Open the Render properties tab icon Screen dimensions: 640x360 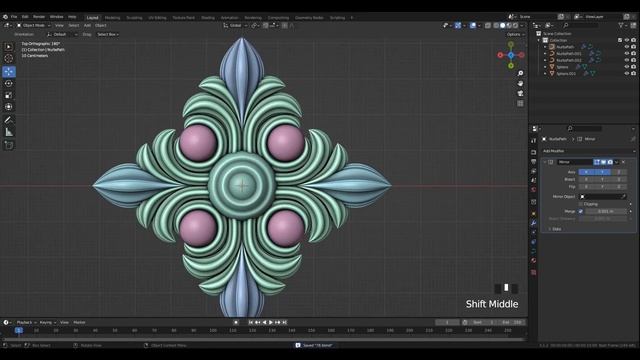pos(533,152)
